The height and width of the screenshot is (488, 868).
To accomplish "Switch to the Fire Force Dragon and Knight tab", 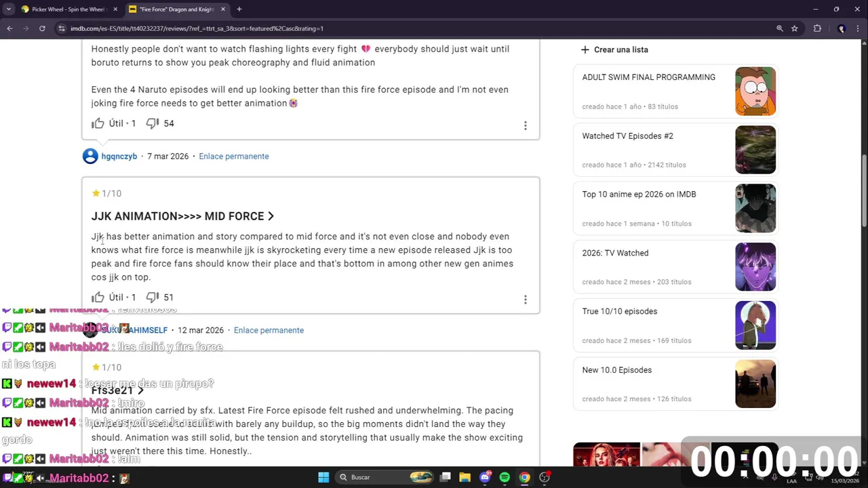I will [176, 9].
